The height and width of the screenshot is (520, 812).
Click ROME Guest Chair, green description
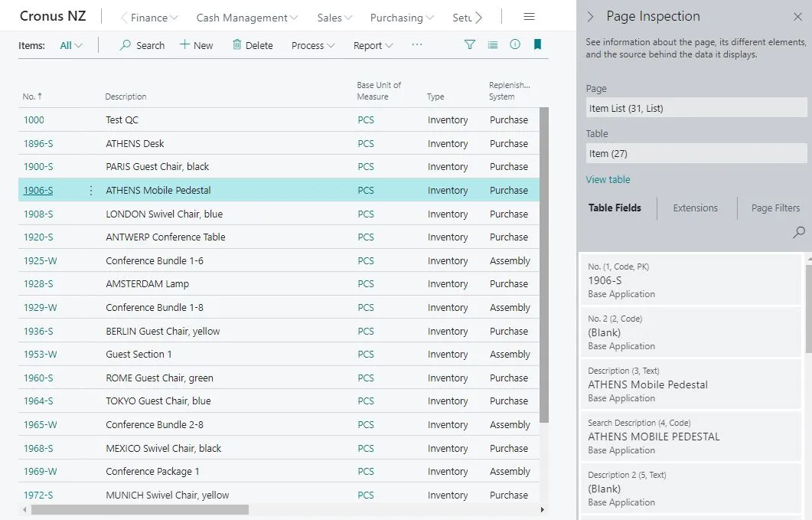[159, 378]
